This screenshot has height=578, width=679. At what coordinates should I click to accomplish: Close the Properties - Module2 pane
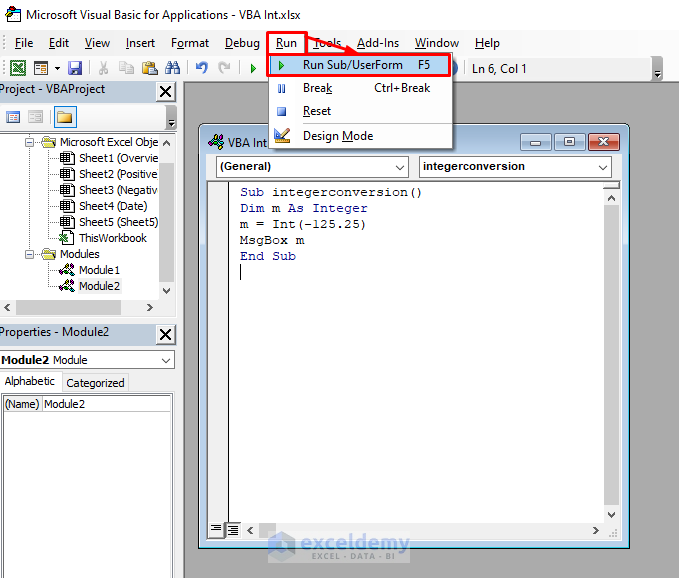point(165,335)
